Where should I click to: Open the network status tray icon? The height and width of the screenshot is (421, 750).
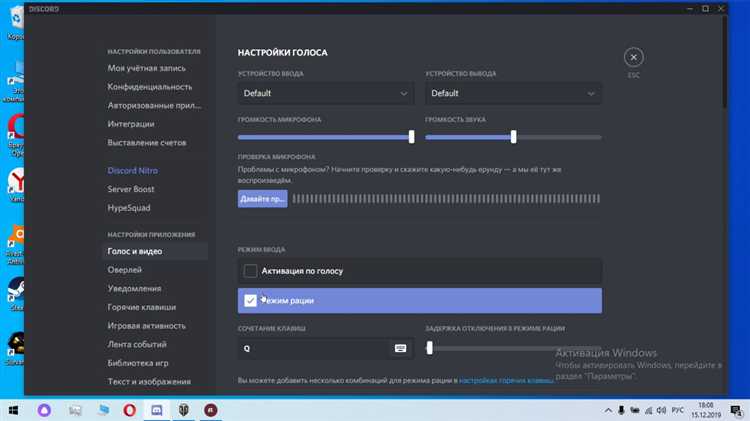[648, 410]
